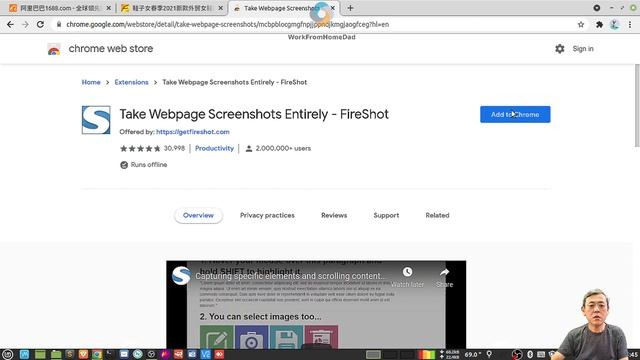Click the OBS tray icon
This screenshot has height=360, width=640.
click(x=518, y=354)
